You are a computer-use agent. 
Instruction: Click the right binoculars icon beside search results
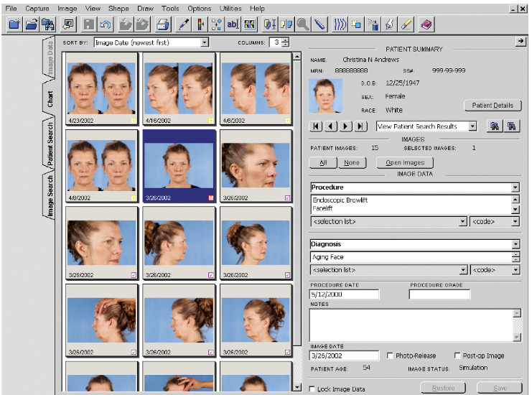tap(512, 126)
